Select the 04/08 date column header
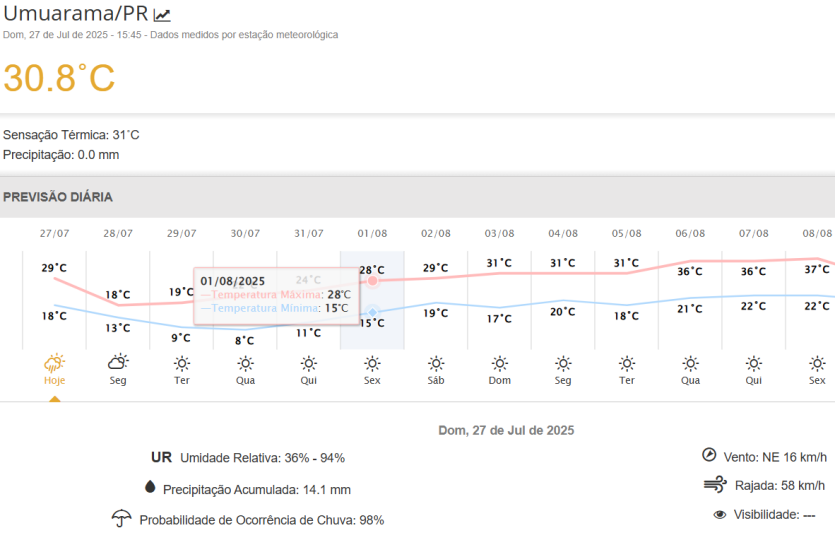The height and width of the screenshot is (557, 835). click(x=563, y=234)
